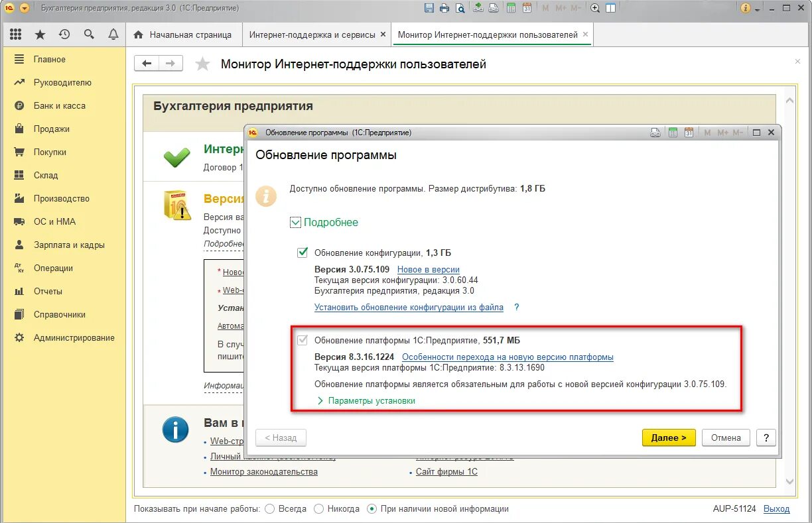
Task: Click the zoom magnifier icon in title bar
Action: pos(595,8)
